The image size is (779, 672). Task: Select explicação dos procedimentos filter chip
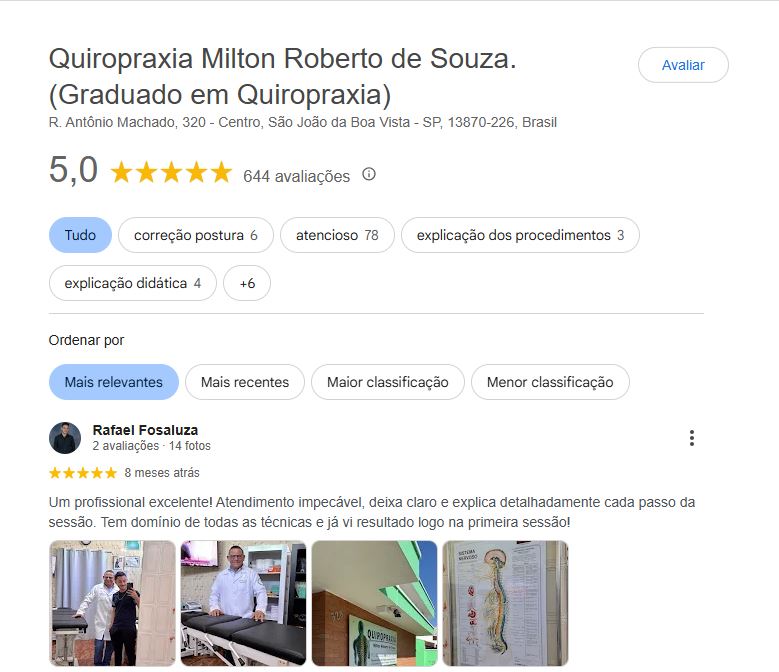[x=520, y=235]
